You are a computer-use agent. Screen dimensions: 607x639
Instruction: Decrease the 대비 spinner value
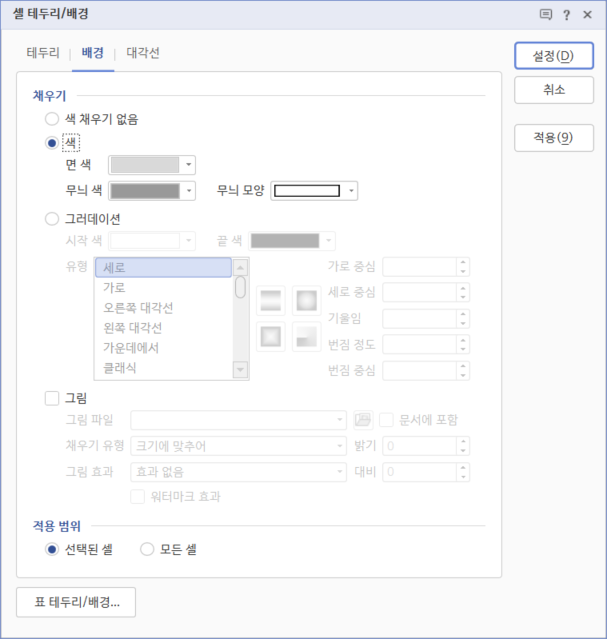pyautogui.click(x=463, y=476)
